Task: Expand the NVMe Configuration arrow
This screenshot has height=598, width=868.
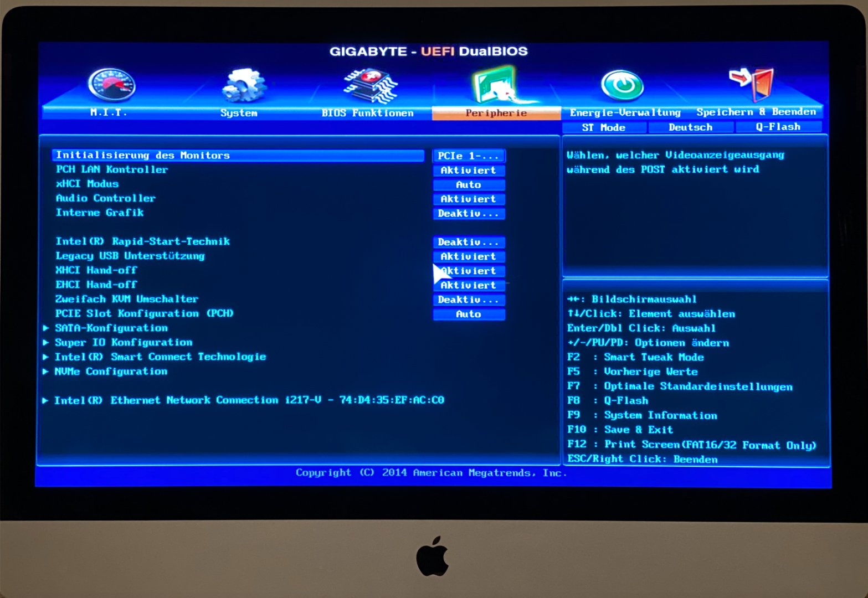Action: [46, 371]
